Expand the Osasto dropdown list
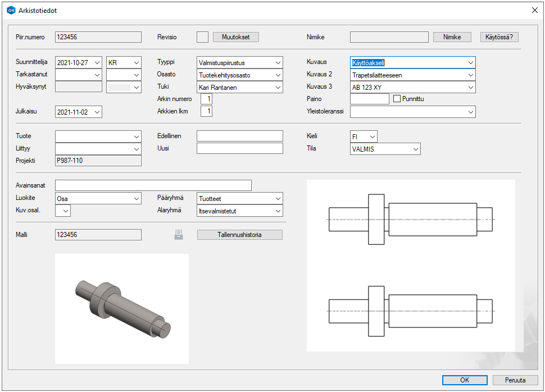The width and height of the screenshot is (545, 392). pos(278,75)
